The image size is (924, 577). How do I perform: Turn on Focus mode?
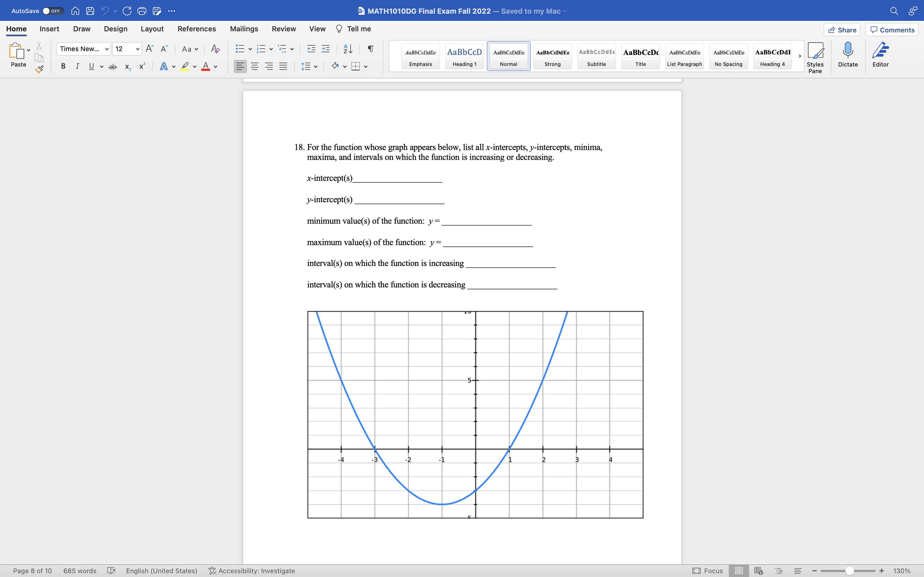point(708,570)
